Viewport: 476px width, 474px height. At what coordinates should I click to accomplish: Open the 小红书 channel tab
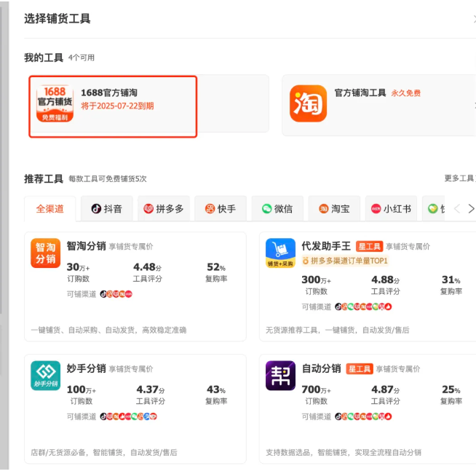pyautogui.click(x=392, y=209)
